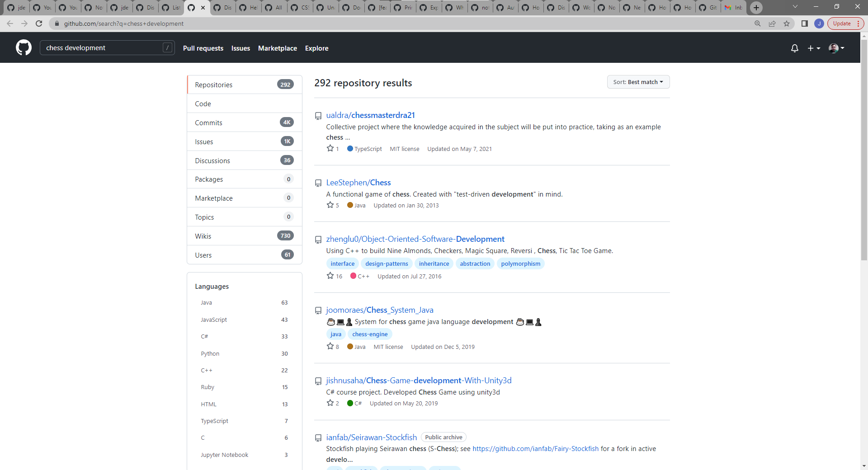The height and width of the screenshot is (470, 868).
Task: Click the page vertical scrollbar thumb
Action: tap(864, 149)
